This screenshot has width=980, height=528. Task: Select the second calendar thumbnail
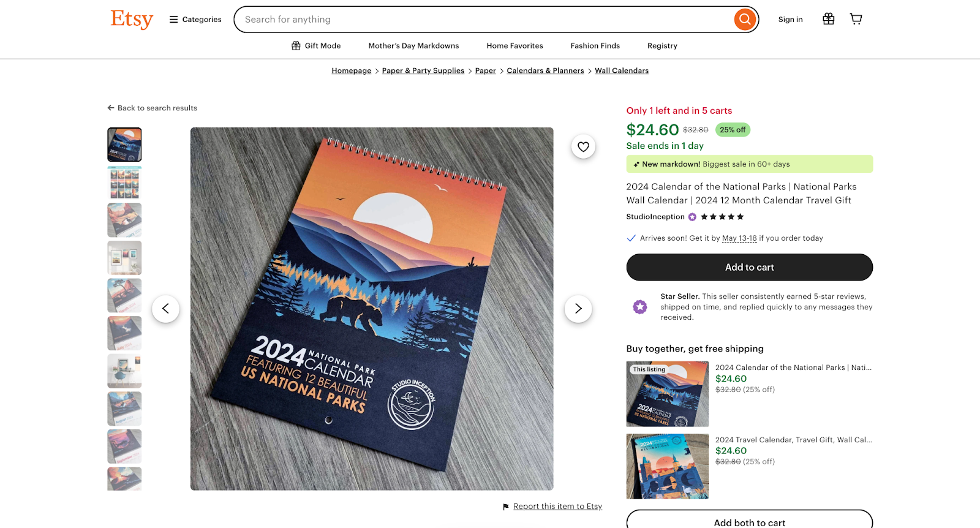pos(124,182)
